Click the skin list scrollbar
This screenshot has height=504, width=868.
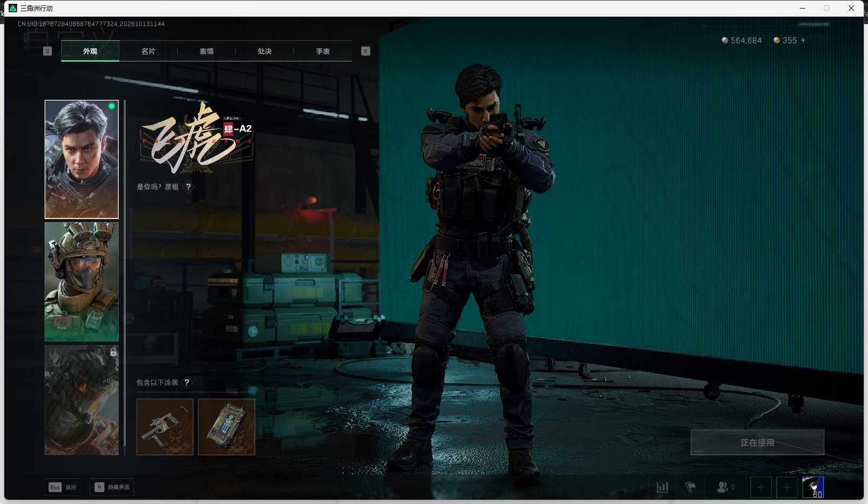(x=125, y=273)
